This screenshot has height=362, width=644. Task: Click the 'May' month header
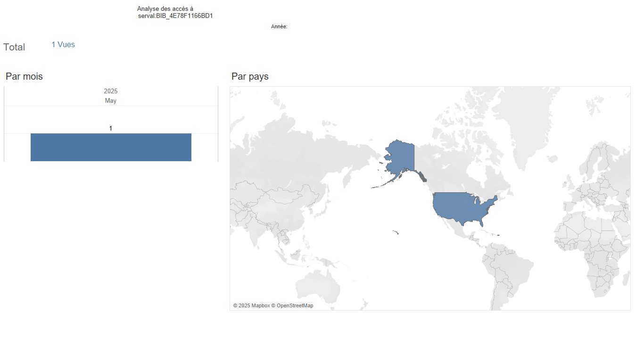coord(111,100)
